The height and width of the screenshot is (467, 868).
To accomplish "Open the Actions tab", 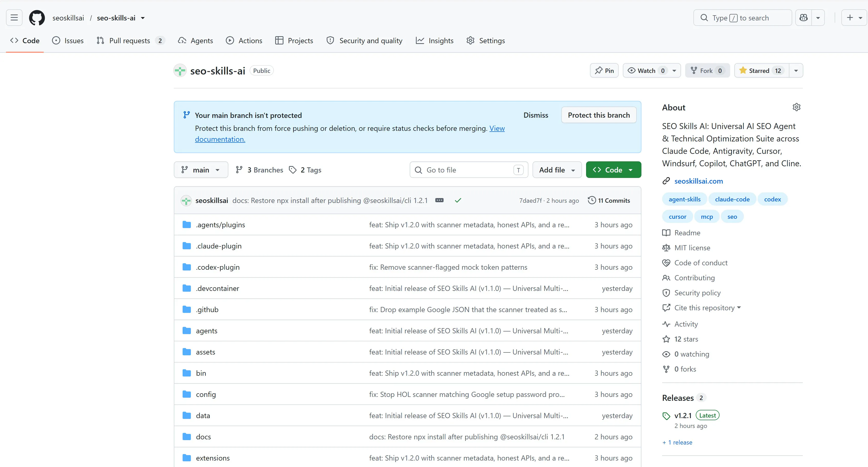I will [244, 40].
